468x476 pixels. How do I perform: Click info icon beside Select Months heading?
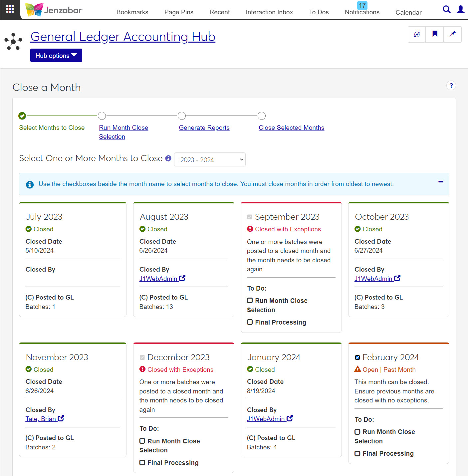click(168, 158)
